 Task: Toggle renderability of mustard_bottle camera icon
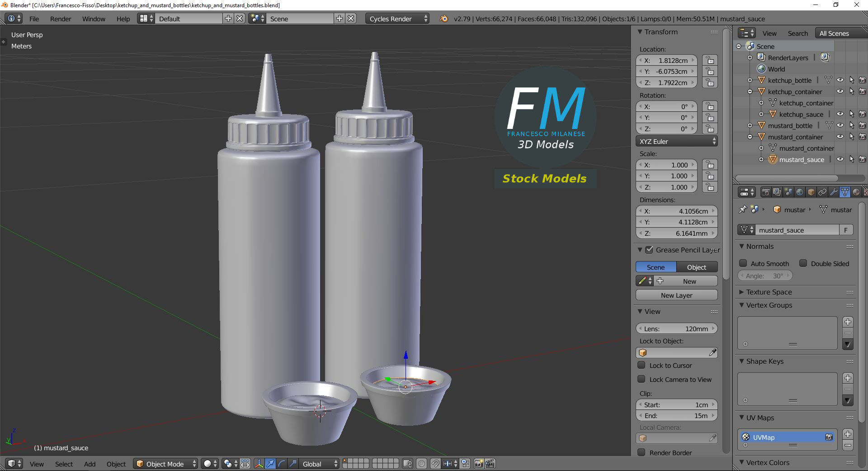pyautogui.click(x=863, y=125)
